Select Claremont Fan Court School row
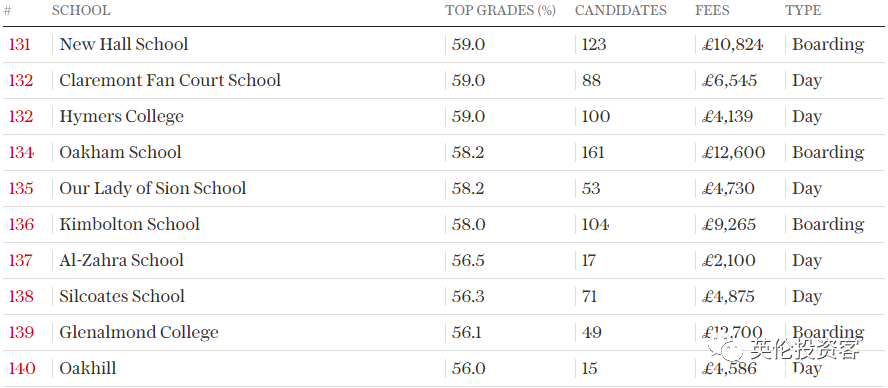This screenshot has height=388, width=888. tap(444, 80)
